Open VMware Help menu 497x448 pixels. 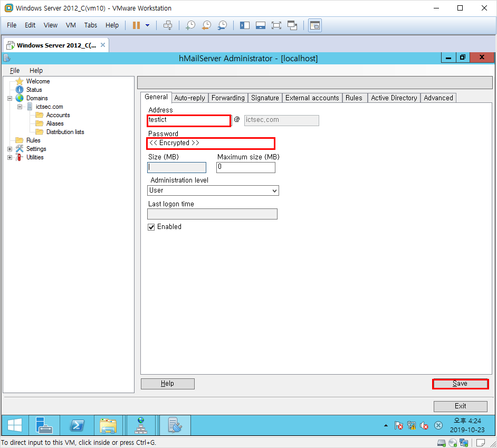pos(112,25)
